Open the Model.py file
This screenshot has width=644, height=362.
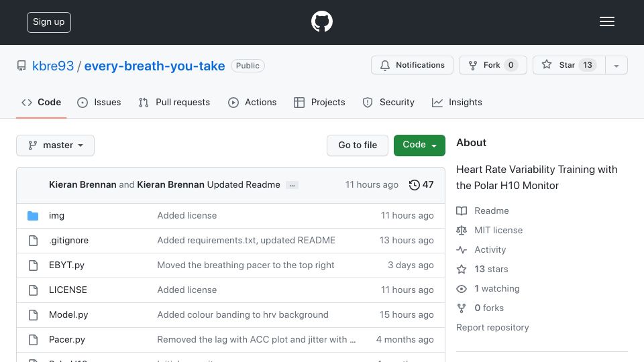click(68, 315)
